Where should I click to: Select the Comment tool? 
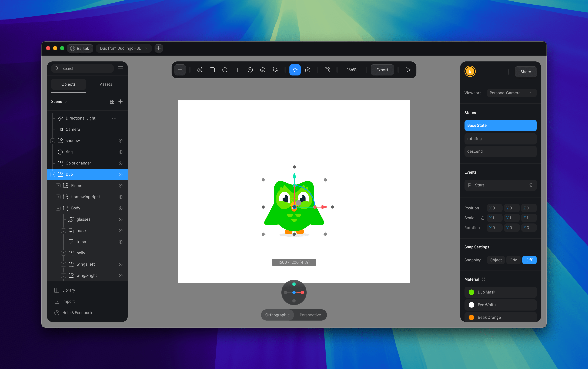pyautogui.click(x=308, y=70)
